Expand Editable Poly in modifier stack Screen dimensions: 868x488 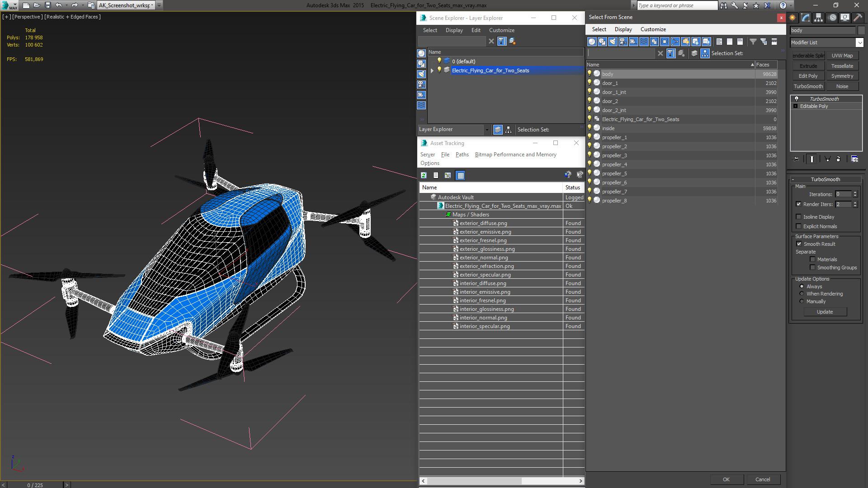[x=796, y=106]
